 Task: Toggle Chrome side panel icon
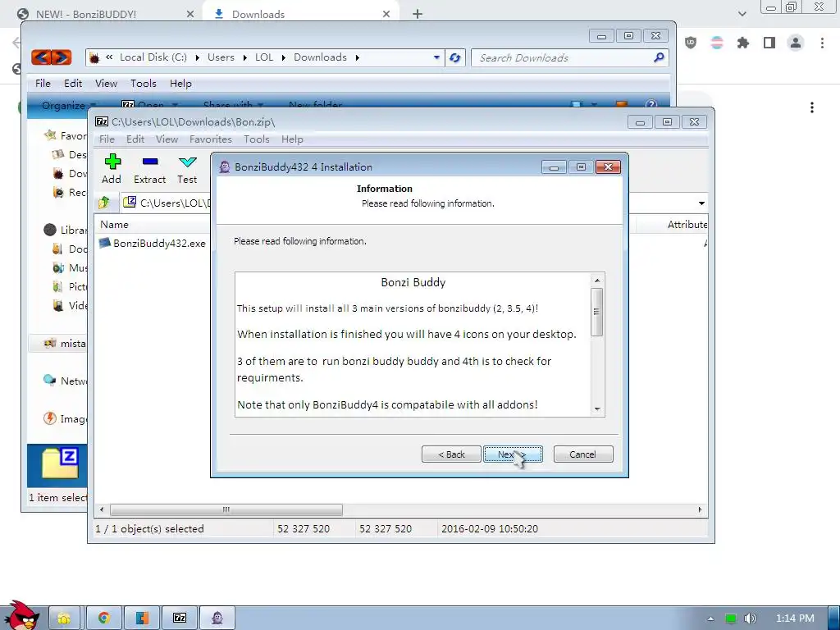pyautogui.click(x=769, y=43)
